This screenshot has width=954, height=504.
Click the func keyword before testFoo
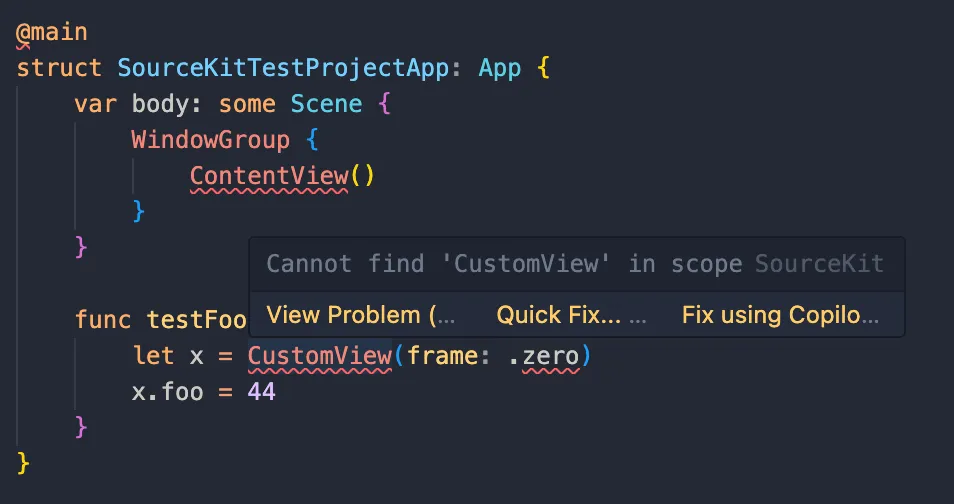[x=103, y=319]
